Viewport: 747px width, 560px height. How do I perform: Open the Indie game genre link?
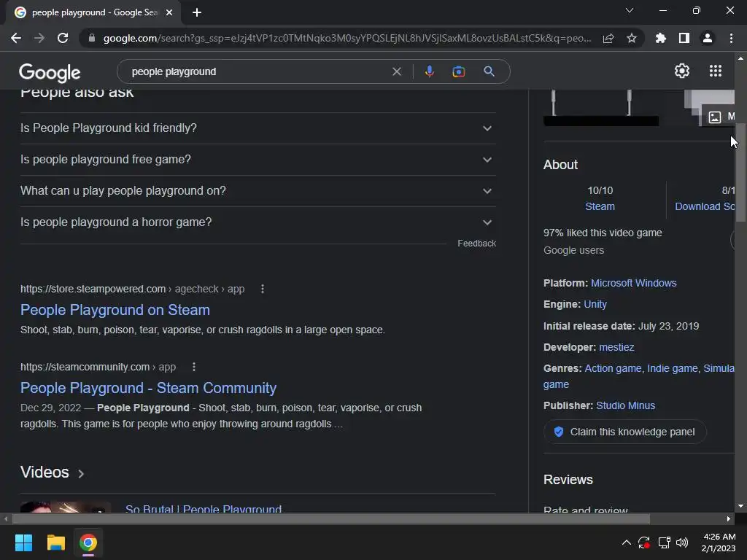click(672, 368)
